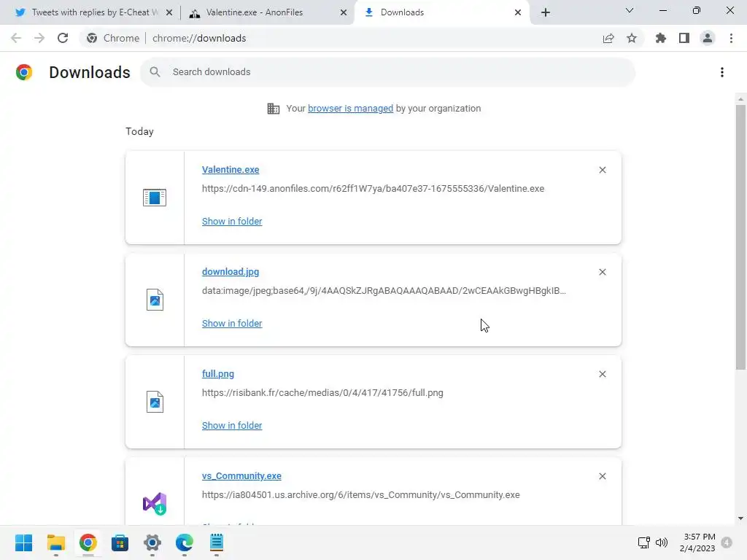This screenshot has height=560, width=747.
Task: Click the scrollbar up arrow
Action: pos(740,99)
